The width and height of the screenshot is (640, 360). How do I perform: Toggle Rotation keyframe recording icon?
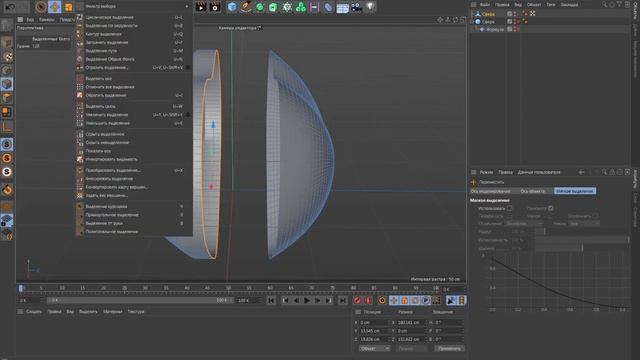tap(415, 300)
